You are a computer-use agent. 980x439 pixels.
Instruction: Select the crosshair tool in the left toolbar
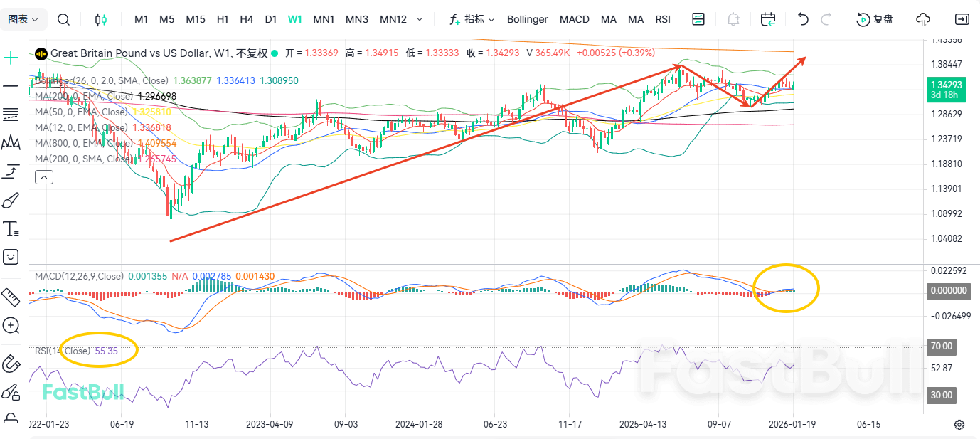click(10, 55)
